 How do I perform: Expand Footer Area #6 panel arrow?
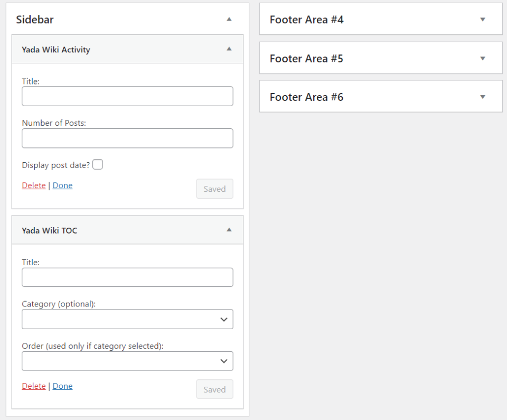(482, 97)
